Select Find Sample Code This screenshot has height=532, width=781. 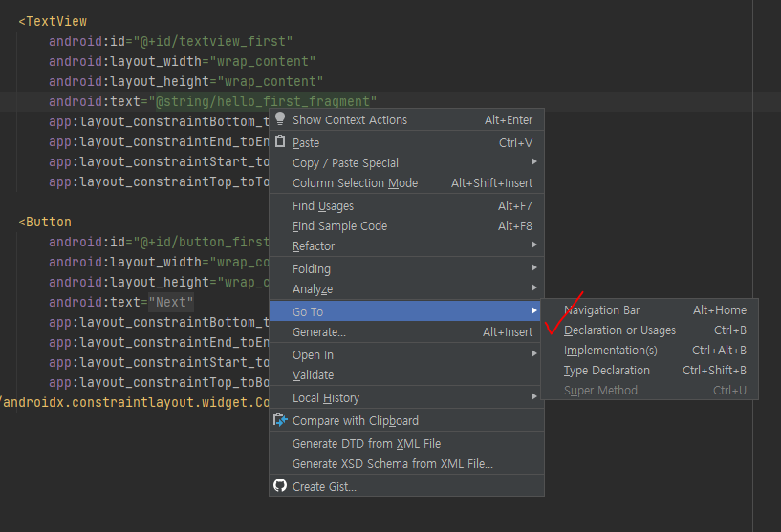click(406, 226)
